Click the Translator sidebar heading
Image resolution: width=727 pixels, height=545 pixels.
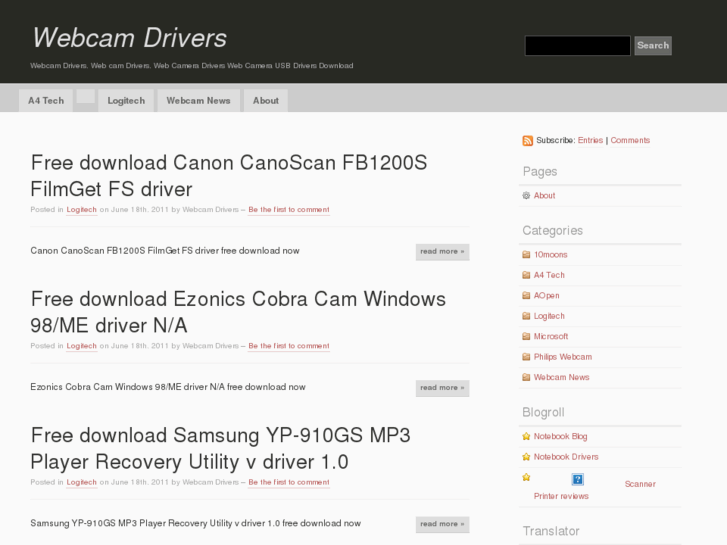pos(551,531)
